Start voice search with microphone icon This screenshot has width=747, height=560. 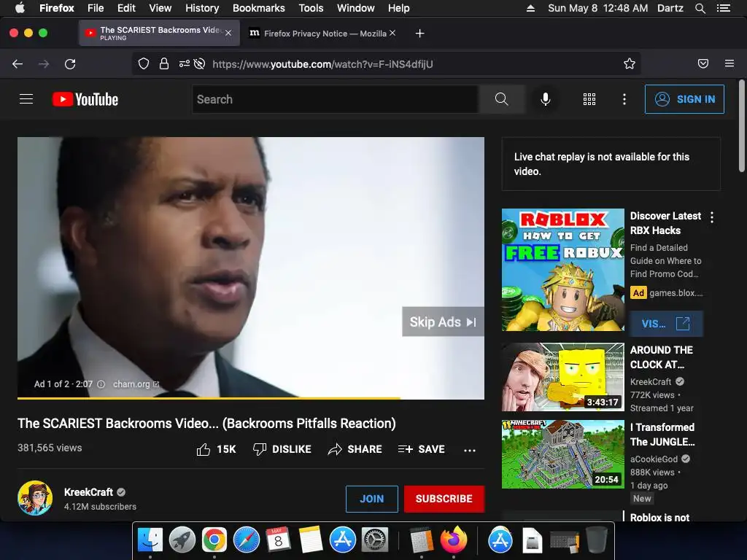pyautogui.click(x=546, y=99)
